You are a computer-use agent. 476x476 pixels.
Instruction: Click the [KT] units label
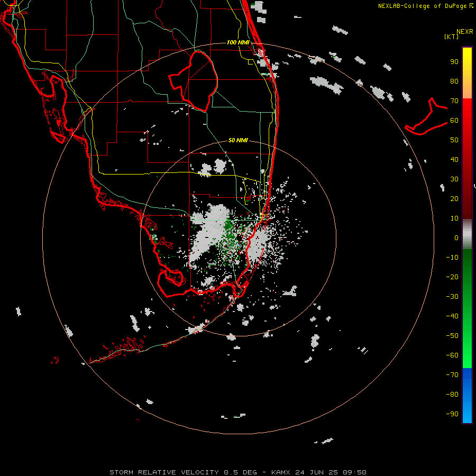pyautogui.click(x=452, y=36)
